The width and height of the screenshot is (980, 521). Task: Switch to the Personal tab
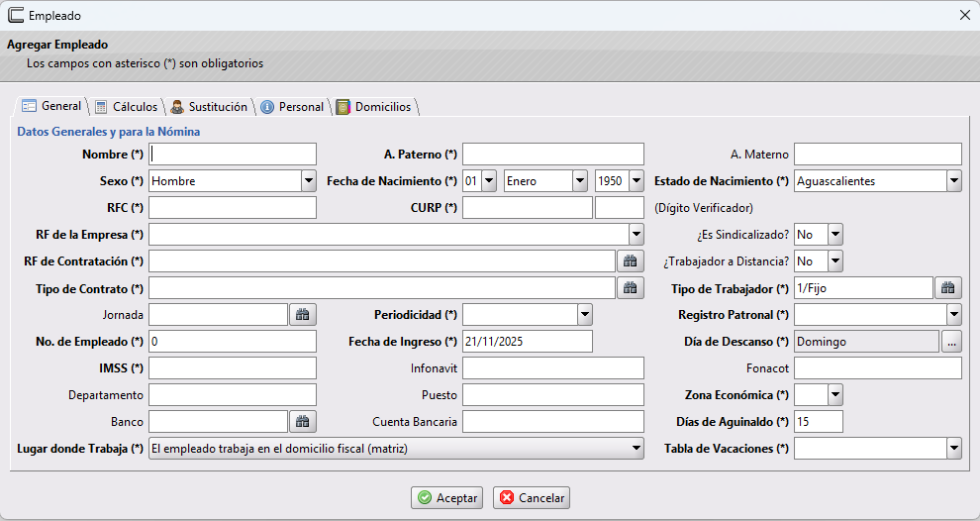[292, 107]
